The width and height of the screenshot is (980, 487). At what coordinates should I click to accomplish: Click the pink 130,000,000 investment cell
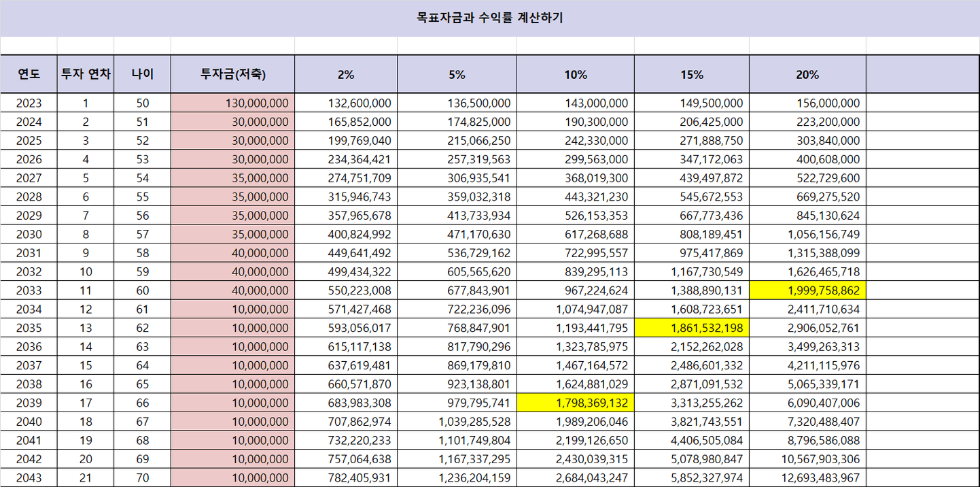[232, 103]
